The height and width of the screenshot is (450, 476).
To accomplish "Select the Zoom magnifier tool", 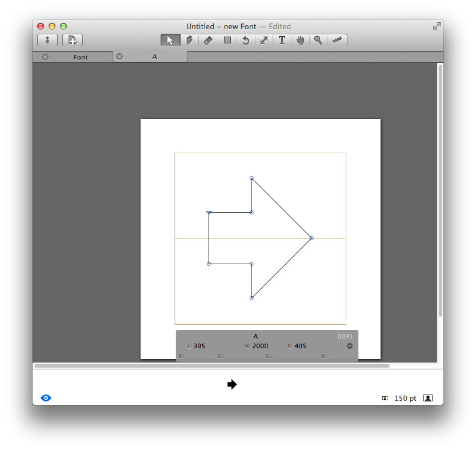I will pos(318,40).
